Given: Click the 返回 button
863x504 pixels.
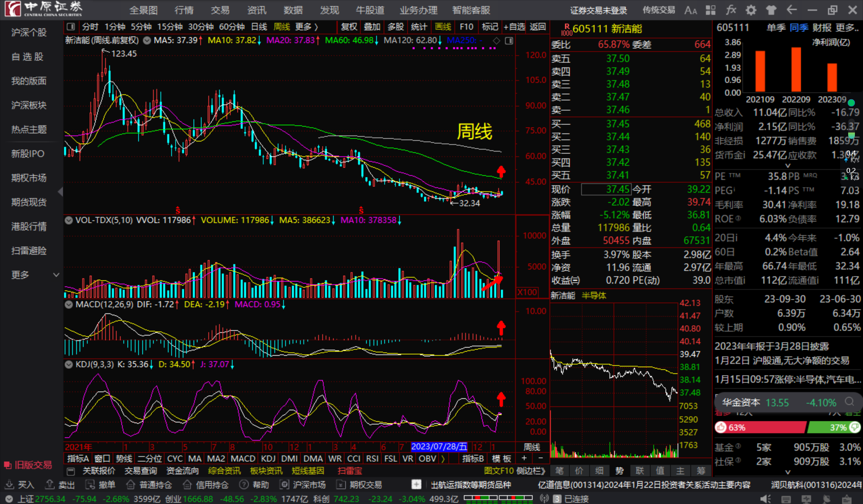Looking at the screenshot, I should [538, 27].
